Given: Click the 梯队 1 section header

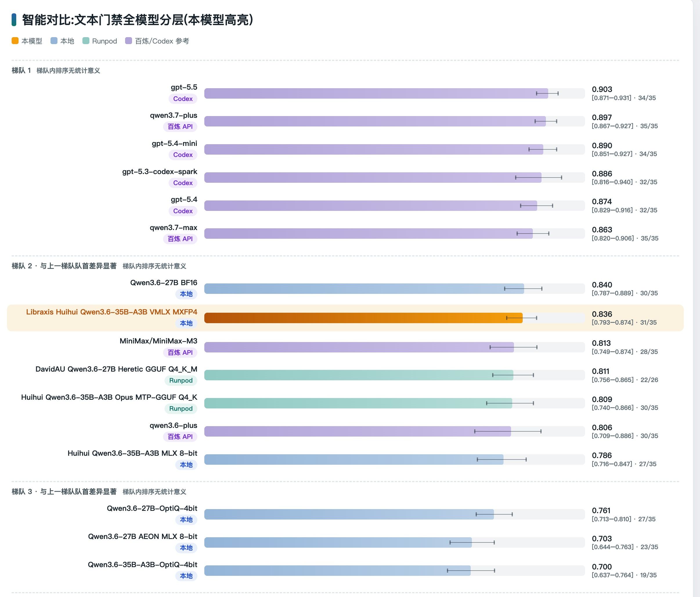Looking at the screenshot, I should pyautogui.click(x=21, y=70).
